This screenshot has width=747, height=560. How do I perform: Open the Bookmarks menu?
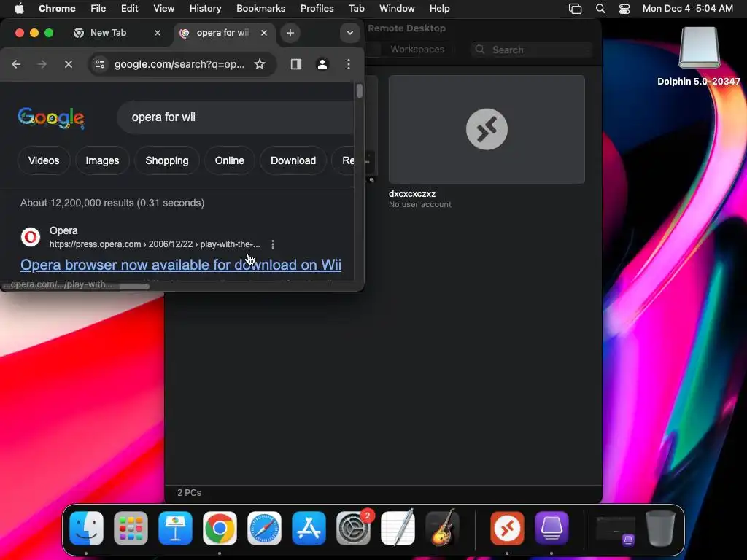pyautogui.click(x=260, y=9)
